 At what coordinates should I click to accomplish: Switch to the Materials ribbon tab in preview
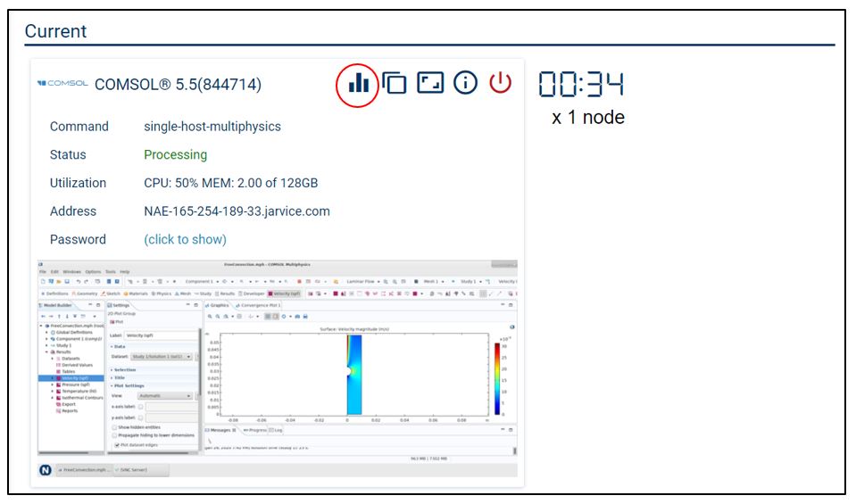tap(136, 293)
